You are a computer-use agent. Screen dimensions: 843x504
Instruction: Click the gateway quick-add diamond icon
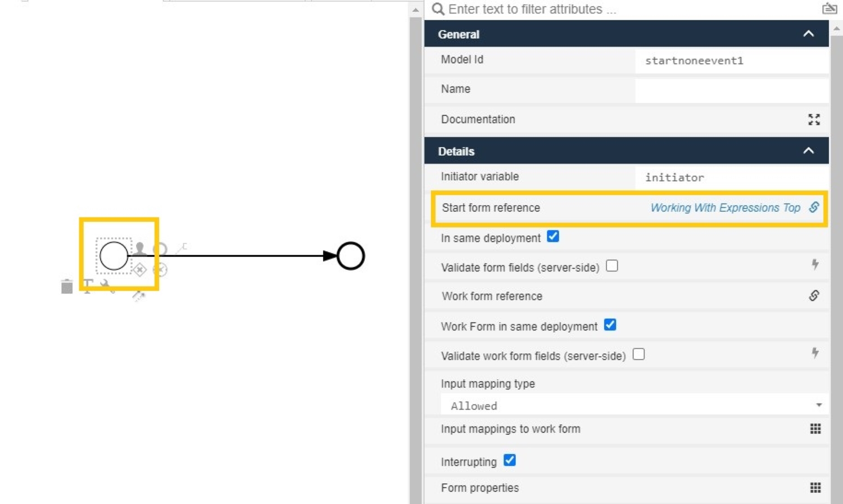[140, 270]
